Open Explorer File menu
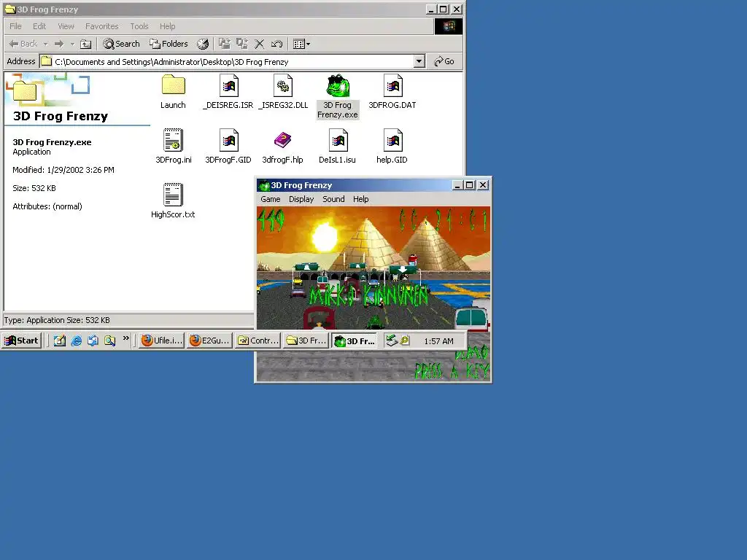The width and height of the screenshot is (747, 560). pos(16,26)
